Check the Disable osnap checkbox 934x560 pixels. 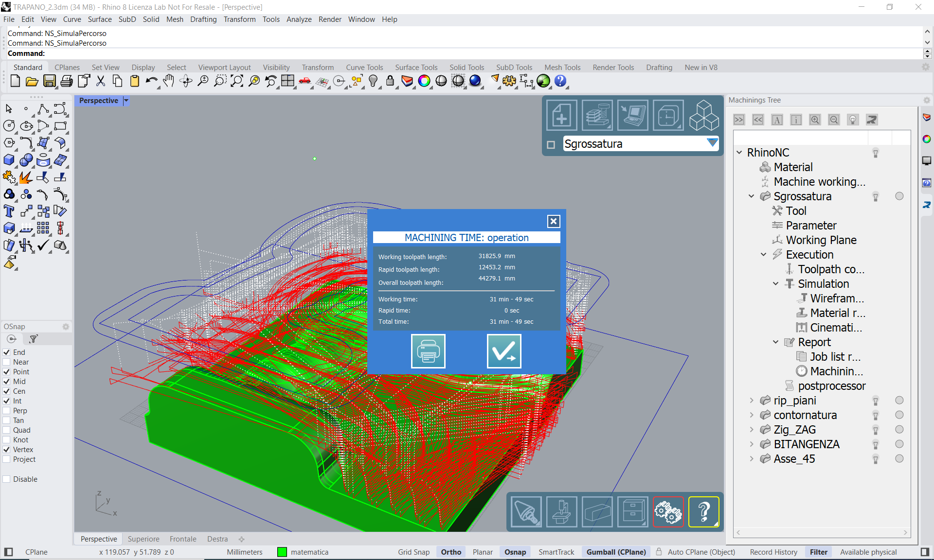pyautogui.click(x=7, y=479)
